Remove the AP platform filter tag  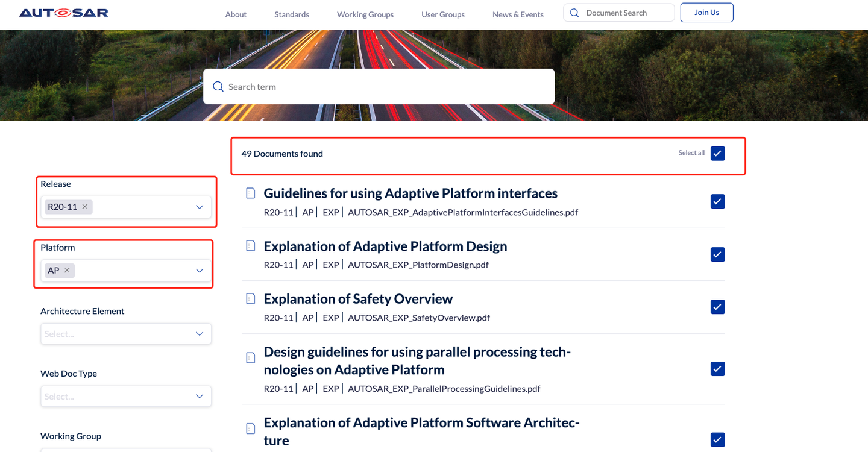(x=67, y=270)
